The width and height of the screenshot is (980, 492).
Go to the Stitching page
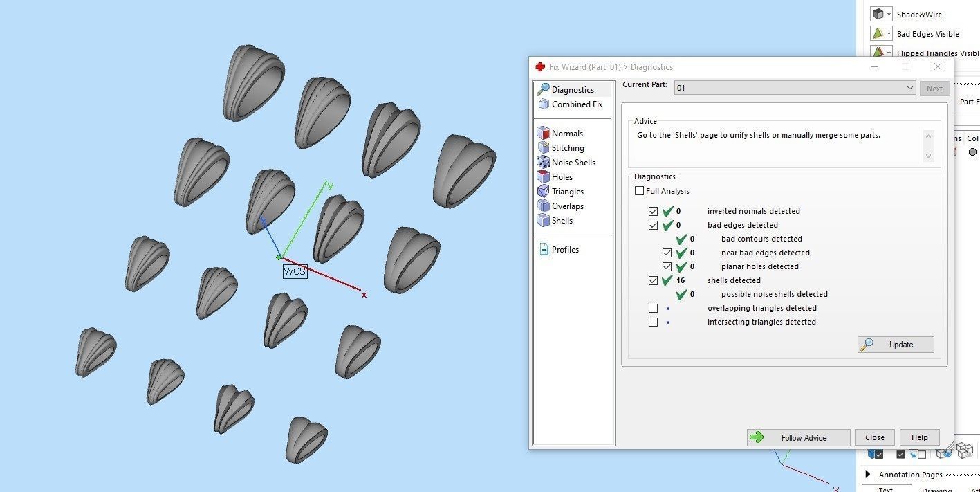pos(566,148)
